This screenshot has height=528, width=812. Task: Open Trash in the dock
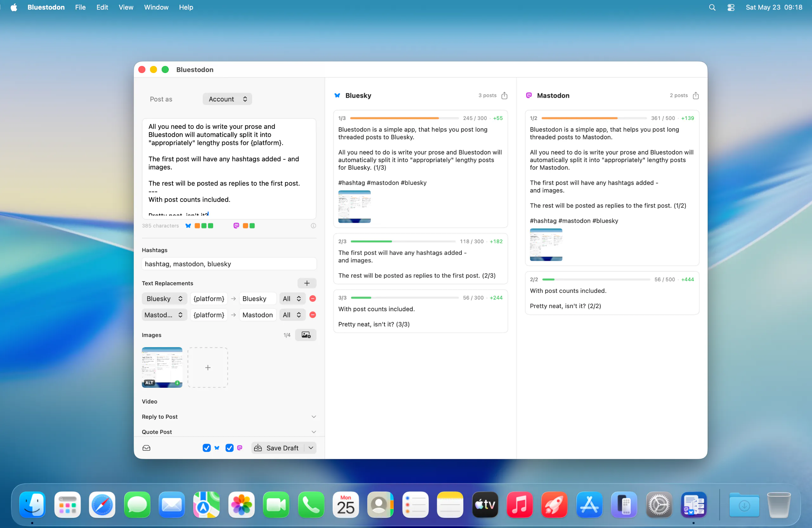click(779, 505)
